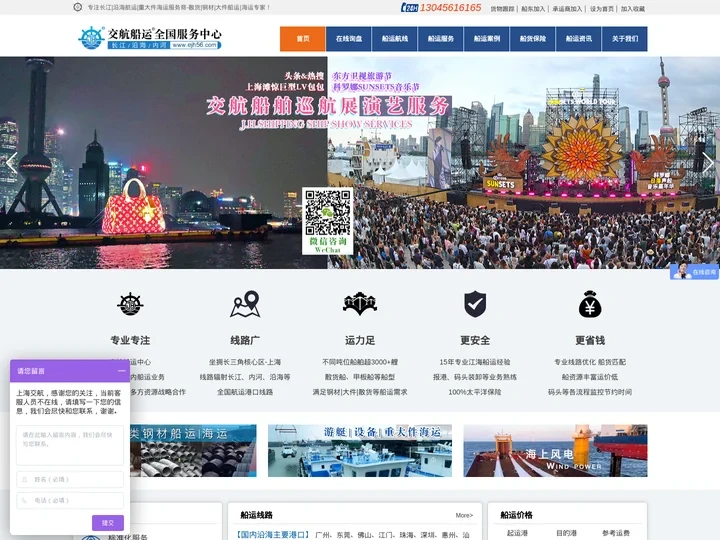Show next banner slide arrow

point(708,163)
